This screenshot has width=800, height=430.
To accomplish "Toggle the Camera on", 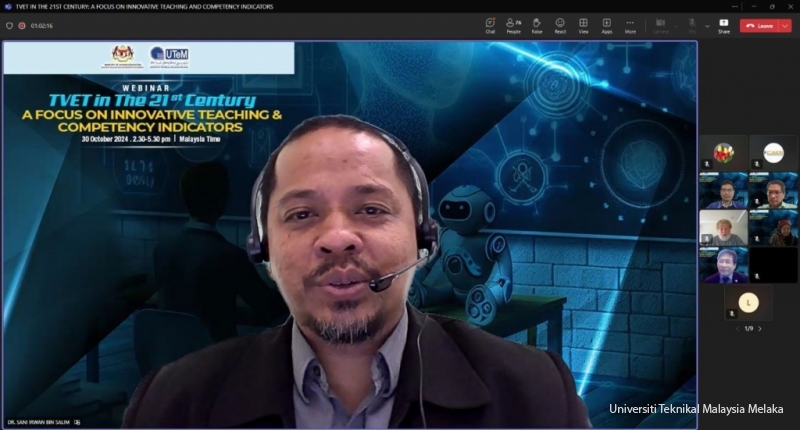I will click(659, 25).
